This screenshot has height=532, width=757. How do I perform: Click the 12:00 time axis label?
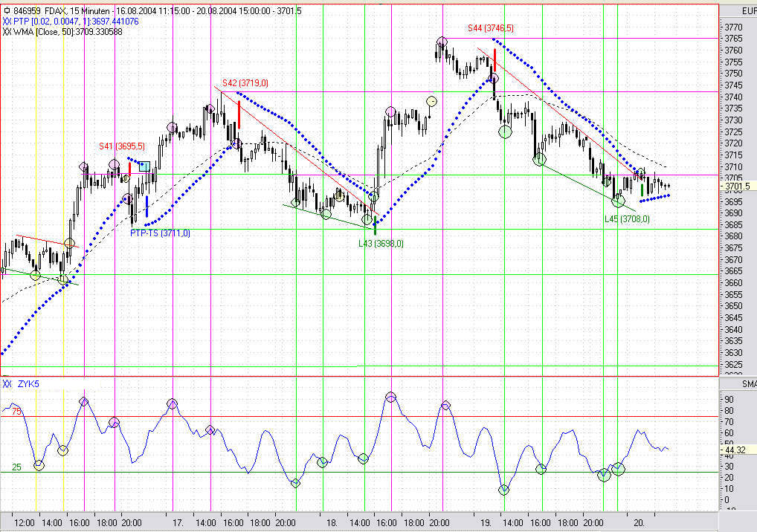(24, 523)
